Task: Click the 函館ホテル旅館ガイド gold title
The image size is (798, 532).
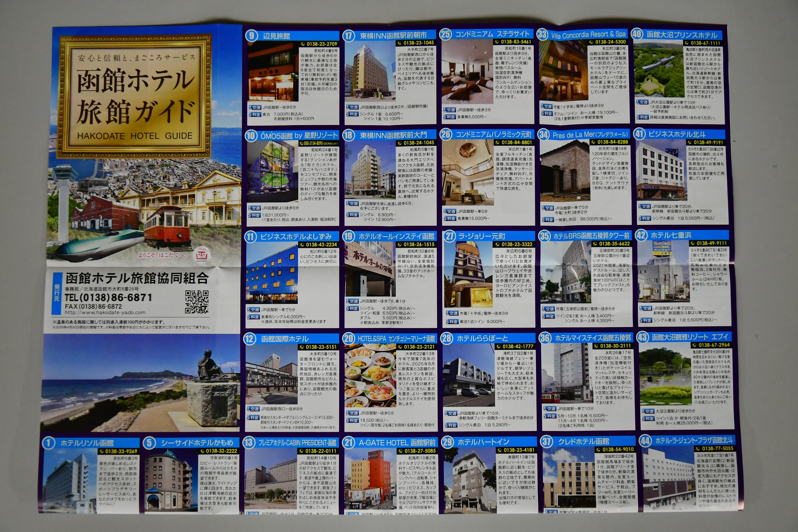Action: (136, 96)
